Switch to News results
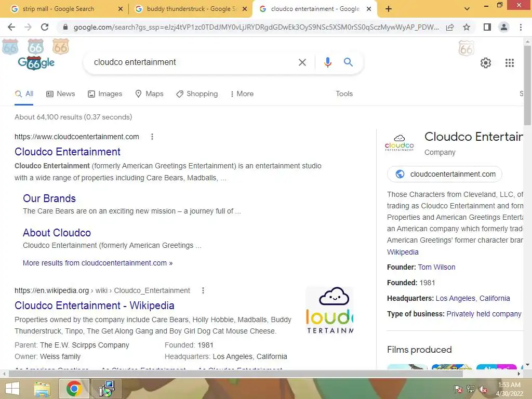The image size is (532, 399). (x=61, y=94)
